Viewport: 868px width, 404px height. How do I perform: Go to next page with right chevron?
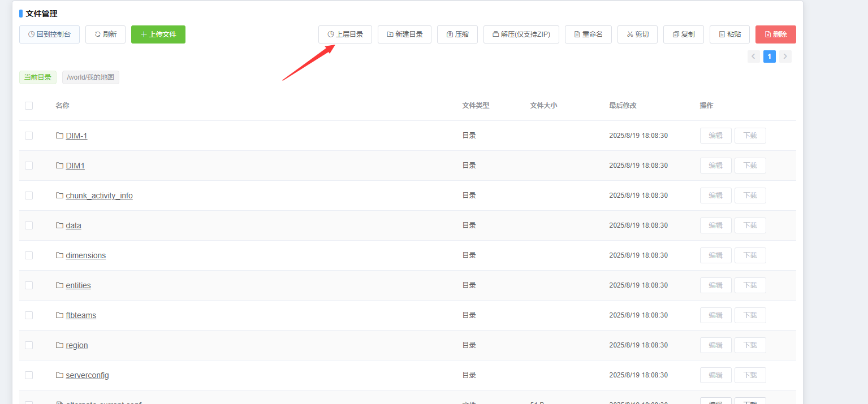(785, 57)
